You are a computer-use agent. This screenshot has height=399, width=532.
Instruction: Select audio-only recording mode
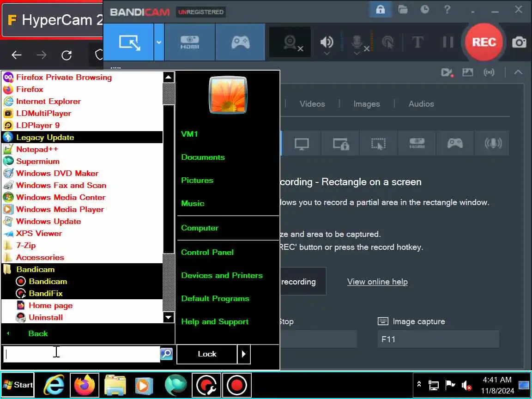click(x=493, y=143)
